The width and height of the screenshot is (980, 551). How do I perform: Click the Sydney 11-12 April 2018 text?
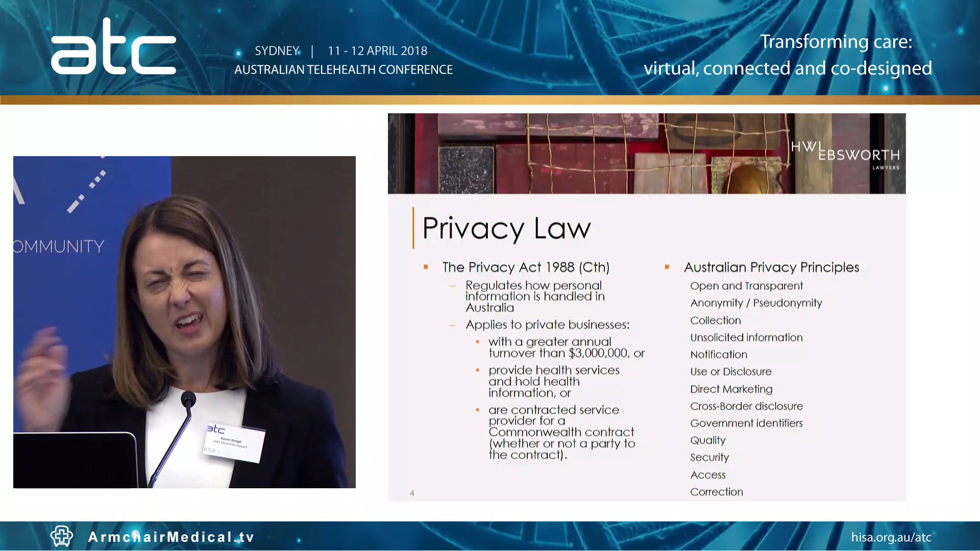coord(341,51)
